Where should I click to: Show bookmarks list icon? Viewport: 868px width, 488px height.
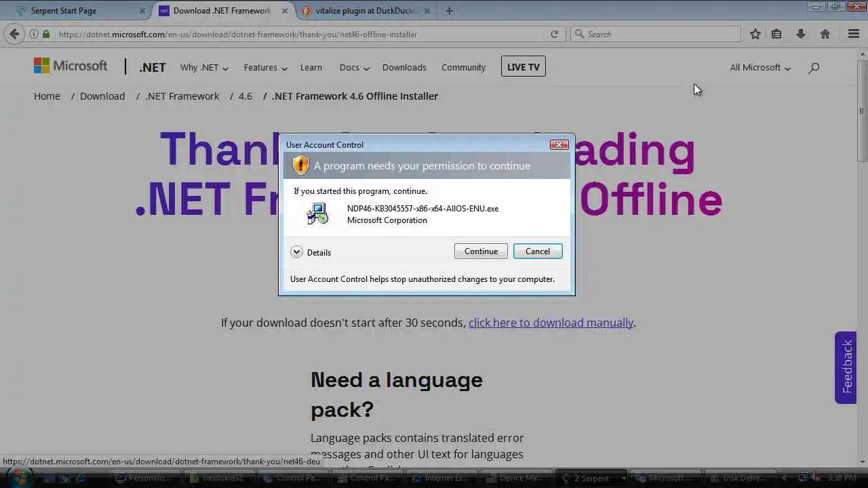coord(776,34)
